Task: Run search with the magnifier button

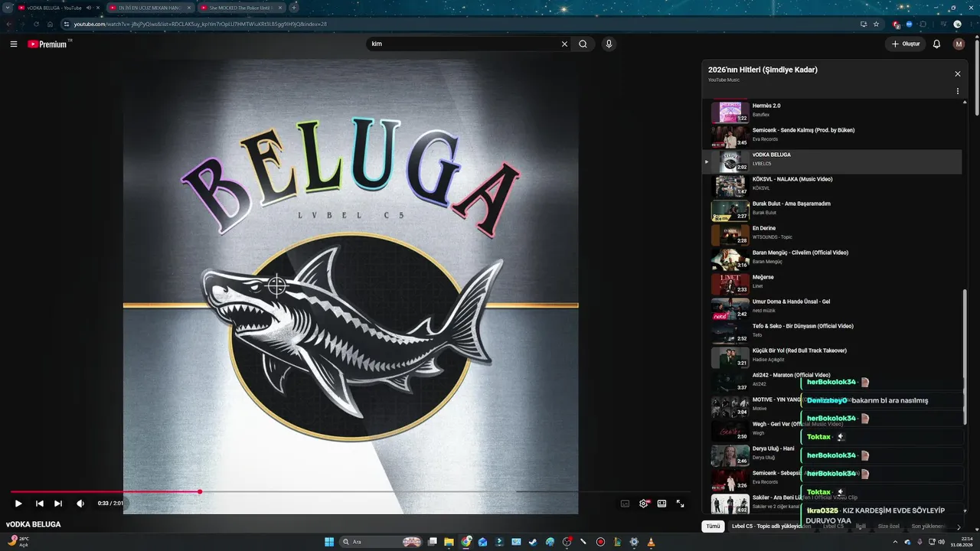Action: click(x=583, y=44)
